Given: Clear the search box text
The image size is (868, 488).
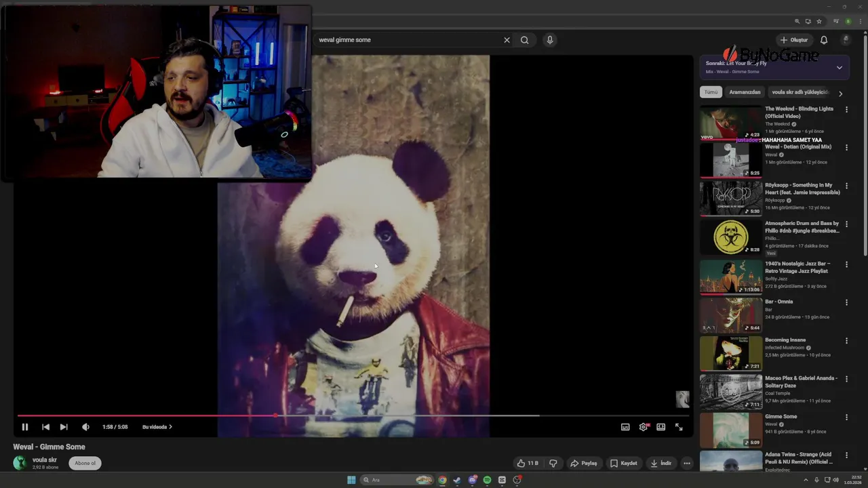Looking at the screenshot, I should (x=507, y=40).
